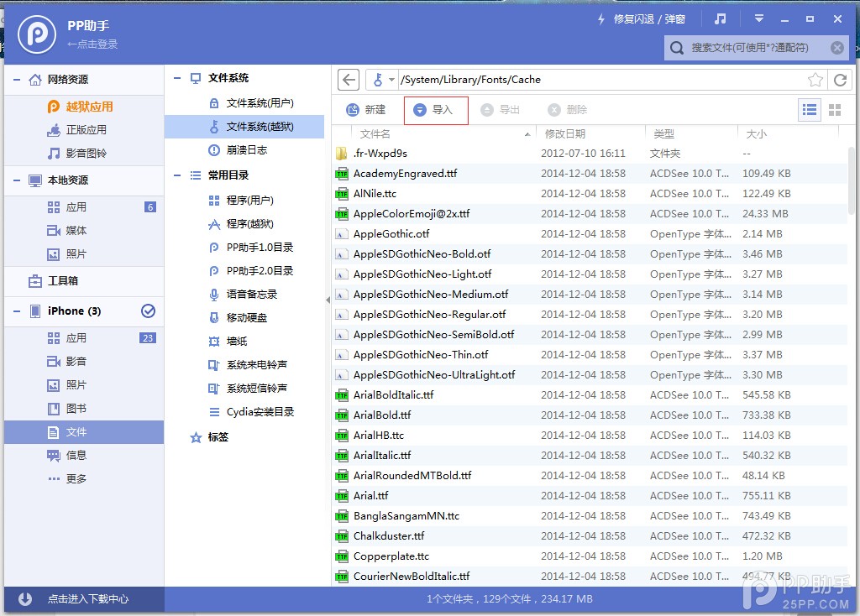This screenshot has width=860, height=616.
Task: Open download center arrow icon
Action: pyautogui.click(x=25, y=598)
